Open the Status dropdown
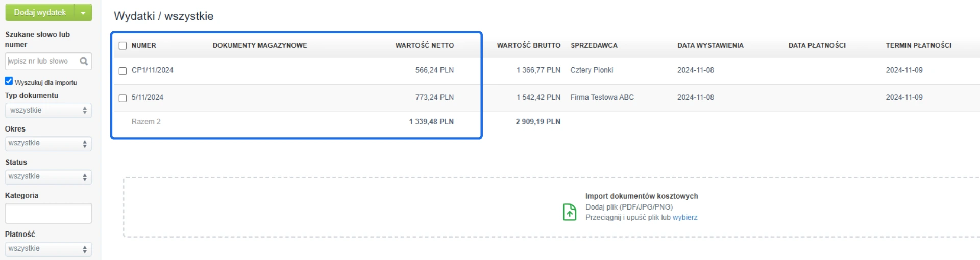This screenshot has height=260, width=980. (x=48, y=177)
